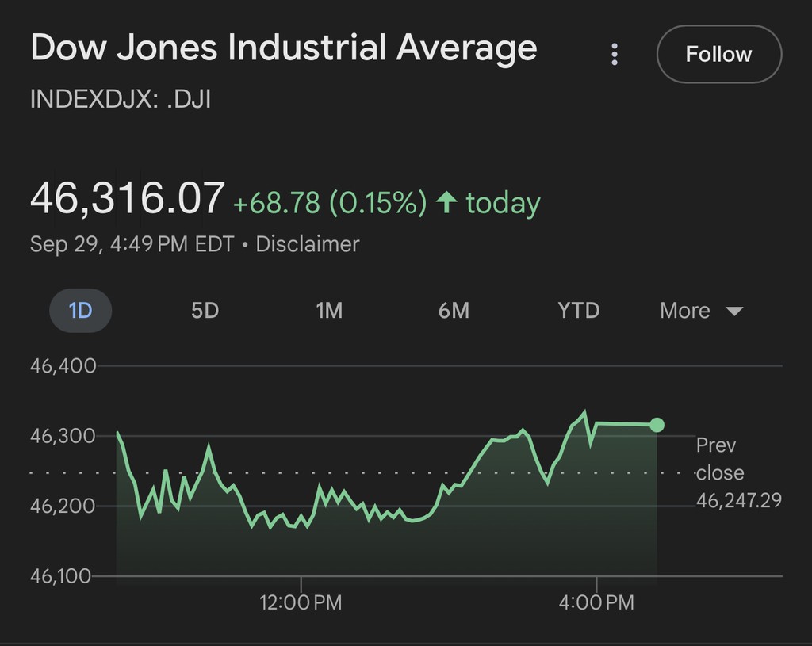Screen dimensions: 812x646
Task: Click the +68.78 (0.15%) change value
Action: click(x=330, y=203)
